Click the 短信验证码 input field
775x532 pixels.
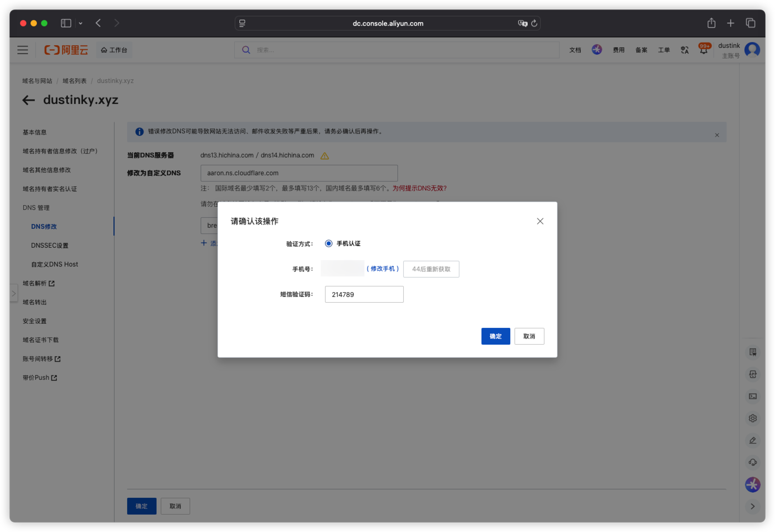(x=364, y=294)
